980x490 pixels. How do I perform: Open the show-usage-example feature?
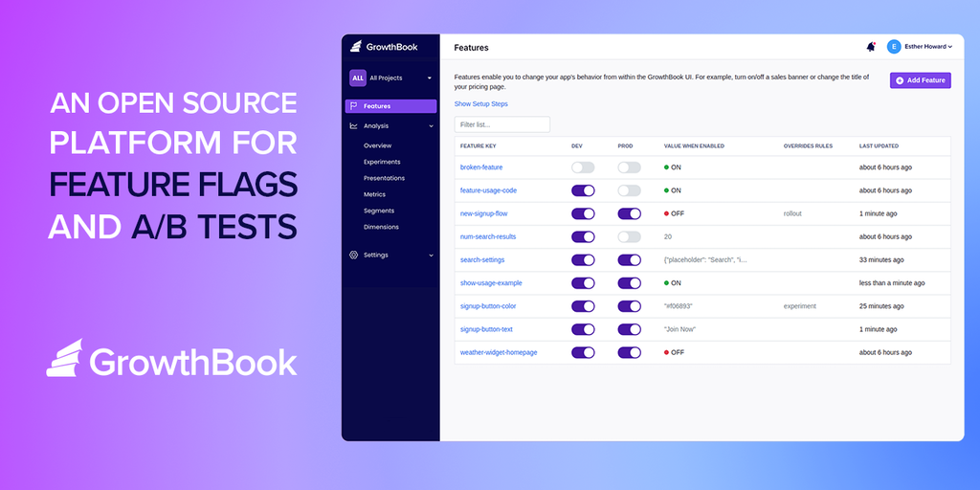pos(491,283)
